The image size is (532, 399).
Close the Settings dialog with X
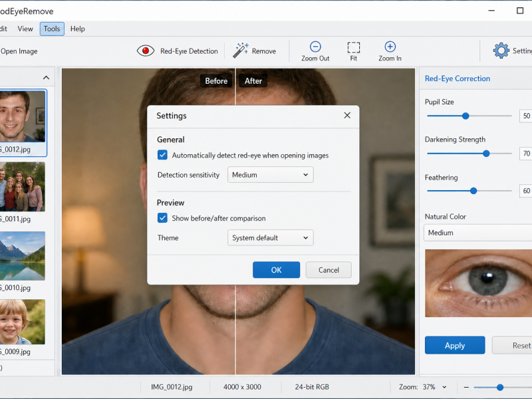[x=347, y=115]
